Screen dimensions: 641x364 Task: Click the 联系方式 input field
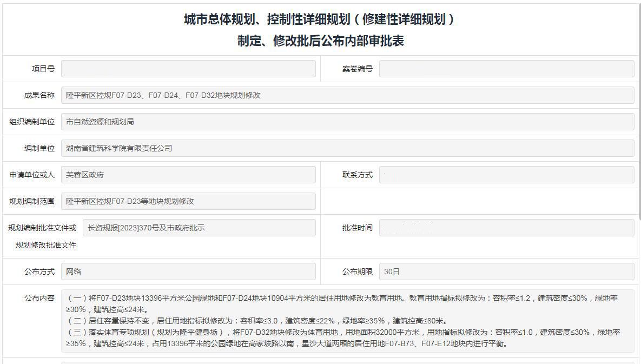[x=506, y=175]
